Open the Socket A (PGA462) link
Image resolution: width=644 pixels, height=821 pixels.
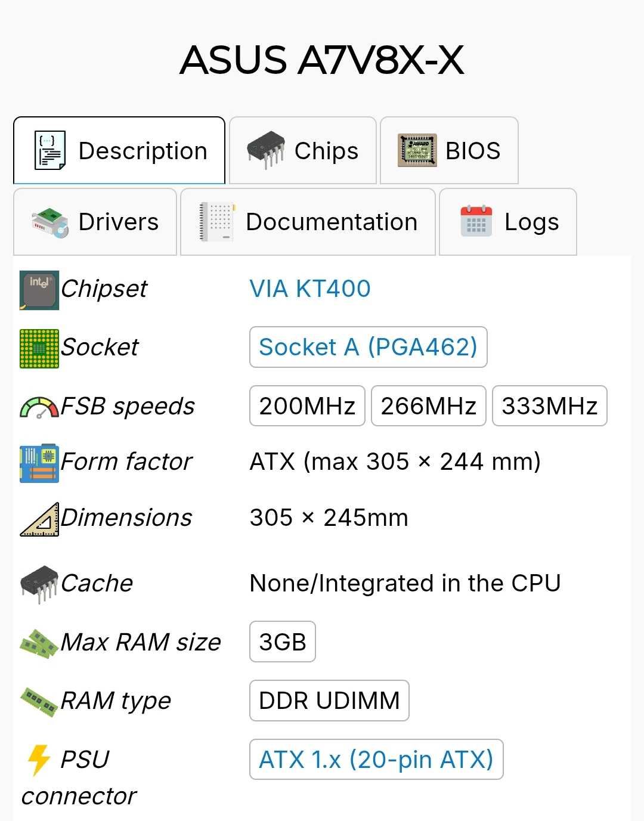[369, 347]
